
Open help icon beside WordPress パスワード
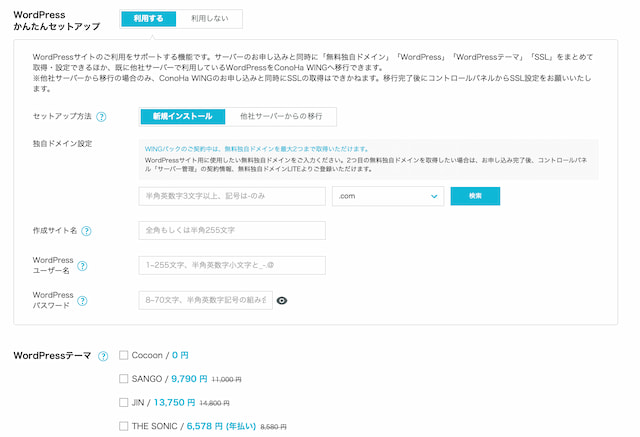82,301
